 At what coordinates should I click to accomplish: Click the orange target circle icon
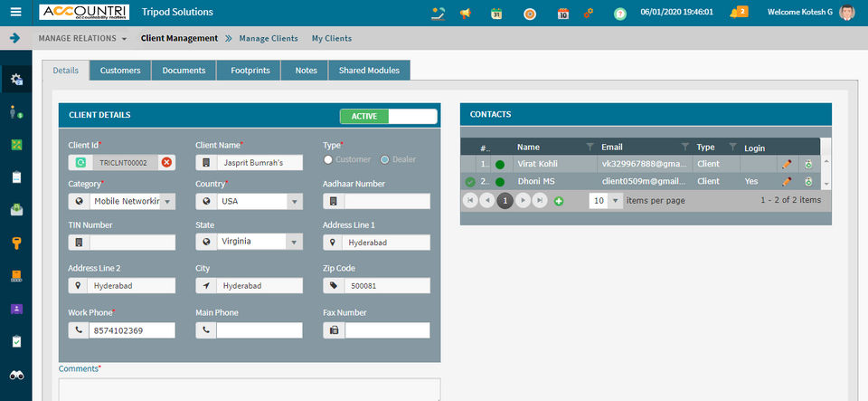pos(530,14)
